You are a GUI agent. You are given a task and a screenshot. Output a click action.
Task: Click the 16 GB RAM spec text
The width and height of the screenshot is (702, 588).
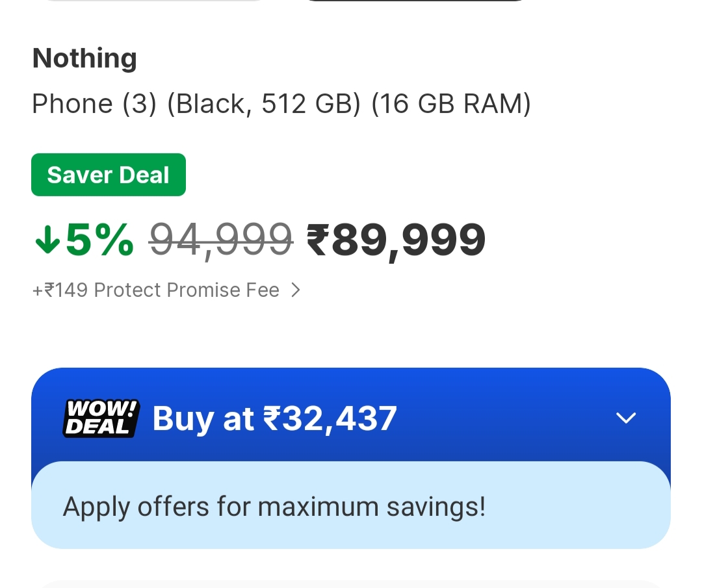pos(451,104)
